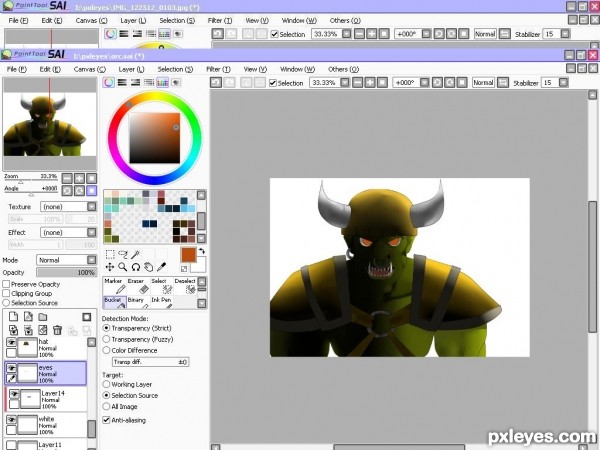Click the Transp diff. value field
This screenshot has width=600, height=450.
[x=150, y=362]
